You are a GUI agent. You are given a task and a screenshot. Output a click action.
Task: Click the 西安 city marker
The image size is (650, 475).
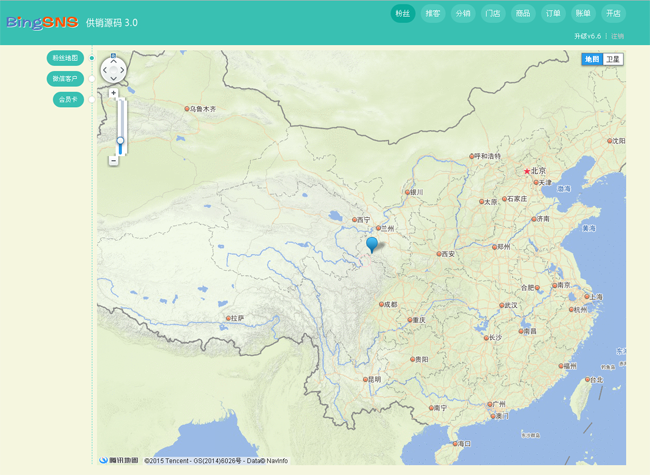pyautogui.click(x=439, y=254)
